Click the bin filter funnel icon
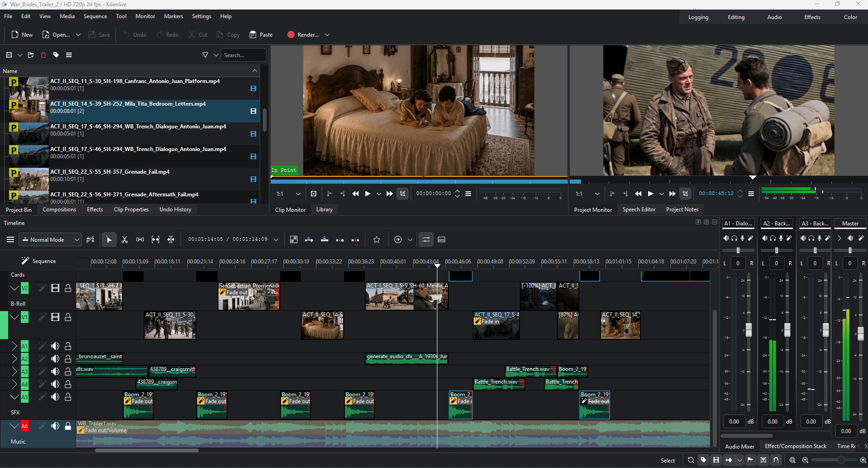This screenshot has width=868, height=468. pyautogui.click(x=205, y=55)
